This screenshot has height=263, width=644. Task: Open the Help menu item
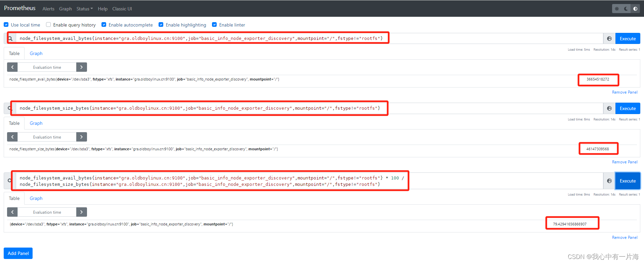click(103, 9)
